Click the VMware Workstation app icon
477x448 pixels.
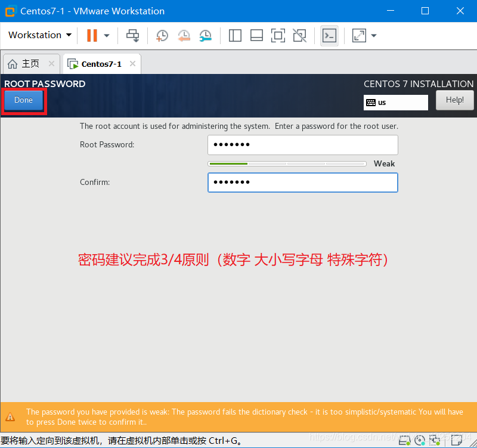click(10, 11)
